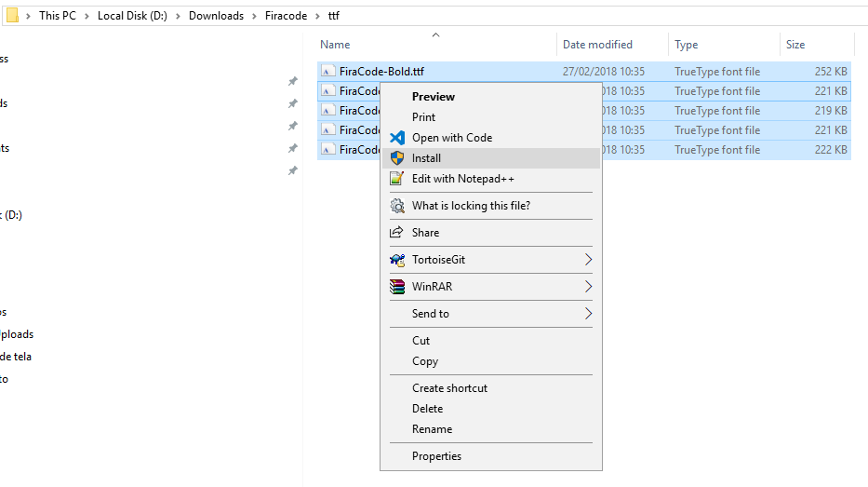Choose Rename from the context menu
The image size is (868, 487).
[490, 429]
